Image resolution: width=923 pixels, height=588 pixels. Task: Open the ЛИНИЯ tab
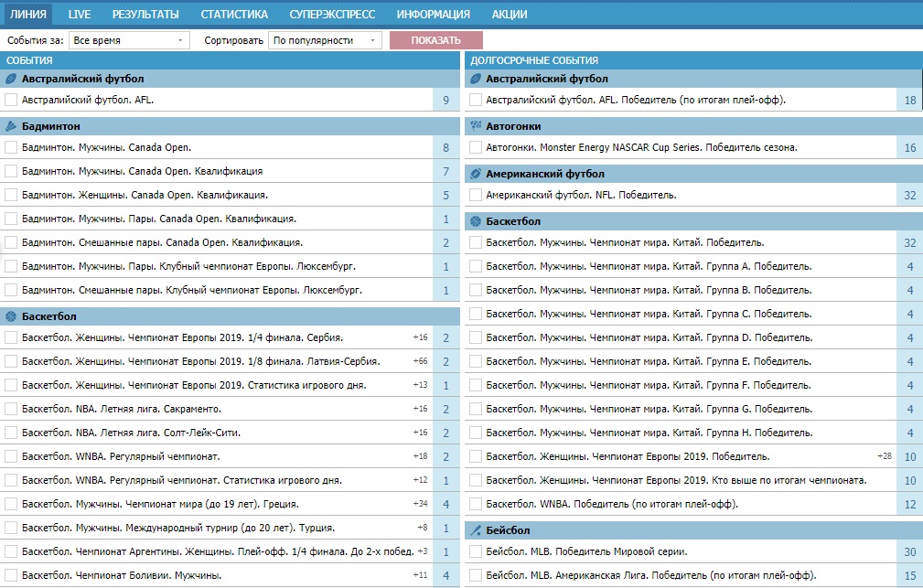tap(28, 14)
